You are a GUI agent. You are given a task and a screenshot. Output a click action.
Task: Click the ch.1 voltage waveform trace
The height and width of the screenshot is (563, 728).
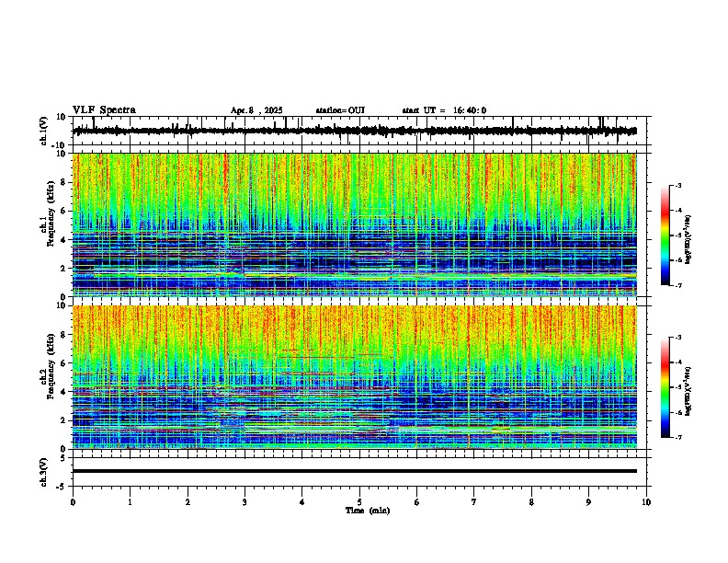click(354, 131)
